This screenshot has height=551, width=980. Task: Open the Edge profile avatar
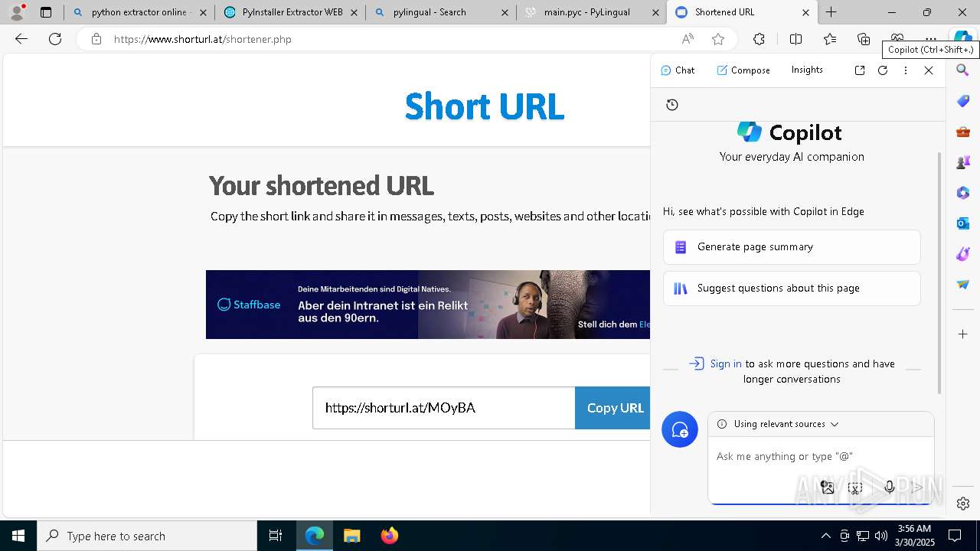click(17, 12)
